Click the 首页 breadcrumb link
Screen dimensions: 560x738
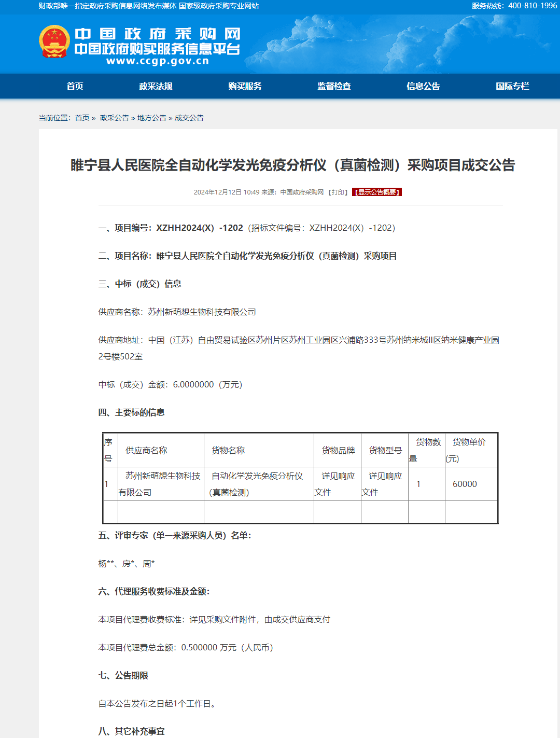tap(82, 118)
